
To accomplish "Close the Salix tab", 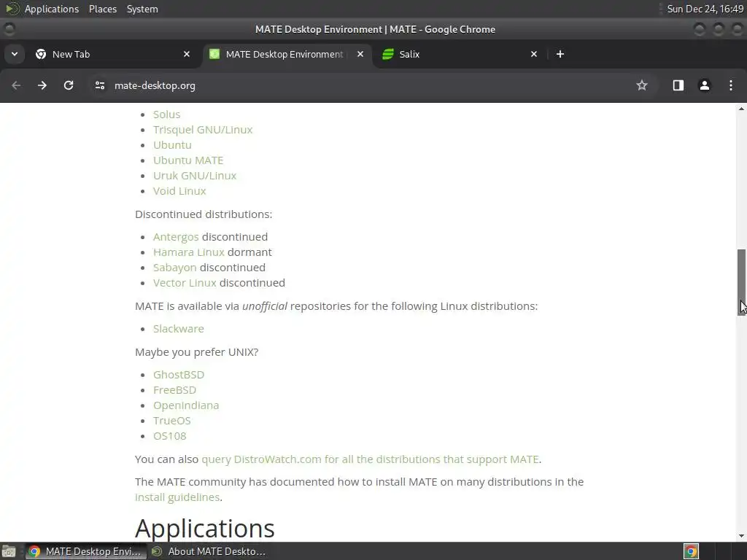I will coord(533,54).
